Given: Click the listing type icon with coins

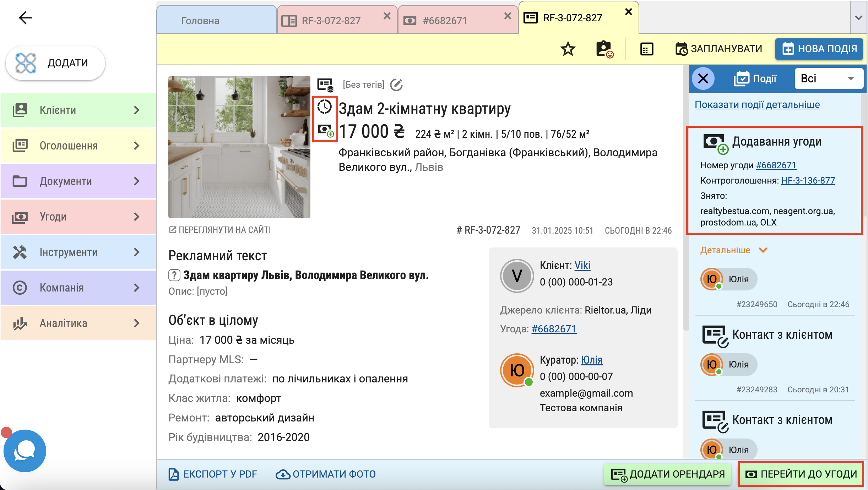Looking at the screenshot, I should click(x=325, y=85).
